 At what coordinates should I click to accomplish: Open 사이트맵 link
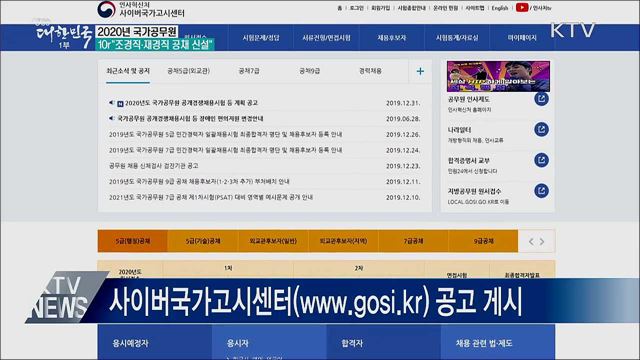[475, 8]
